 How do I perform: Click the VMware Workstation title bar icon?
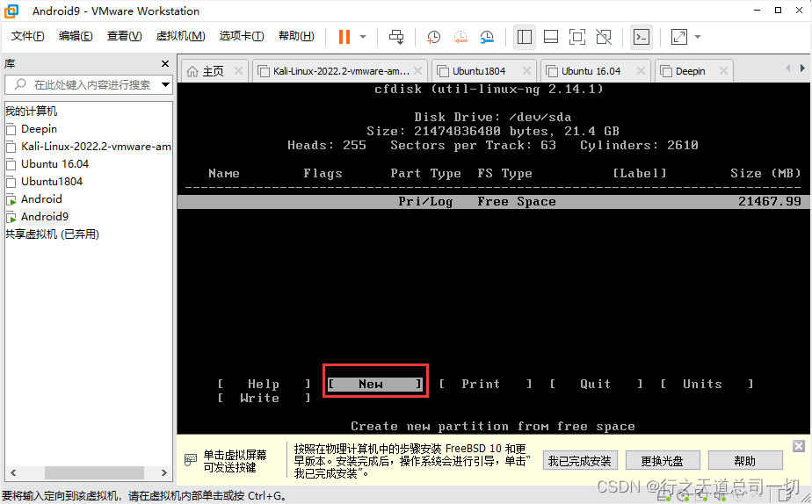pyautogui.click(x=11, y=11)
